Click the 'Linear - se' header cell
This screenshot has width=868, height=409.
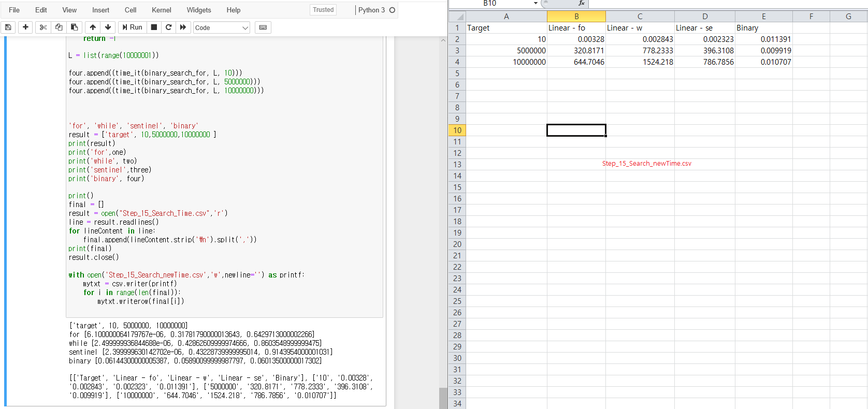pyautogui.click(x=705, y=28)
